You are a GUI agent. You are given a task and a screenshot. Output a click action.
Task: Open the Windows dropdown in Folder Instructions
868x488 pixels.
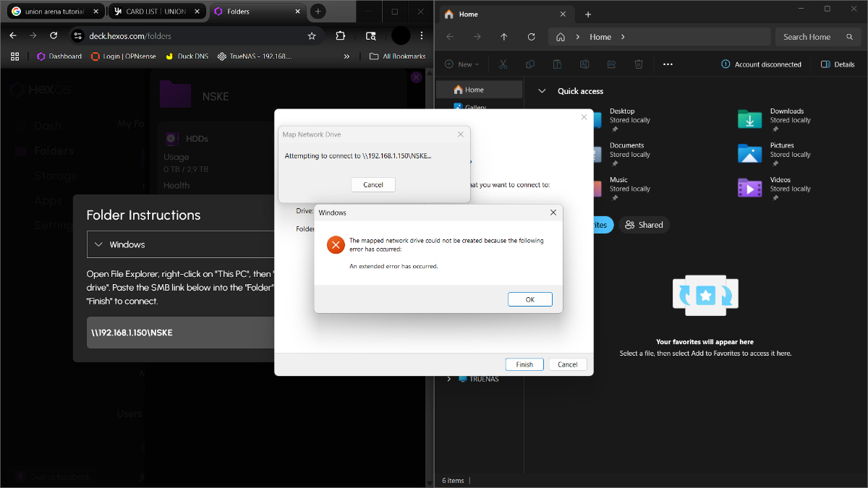click(x=181, y=244)
